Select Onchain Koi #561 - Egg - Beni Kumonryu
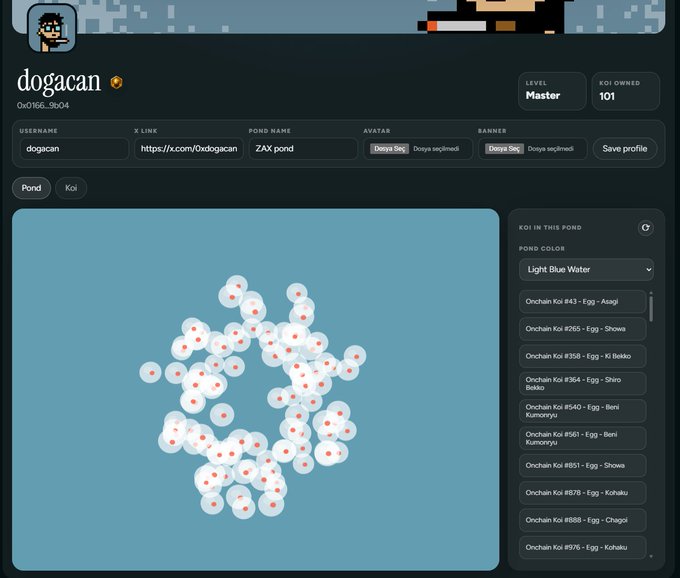Screen dimensions: 680x578 (582, 438)
